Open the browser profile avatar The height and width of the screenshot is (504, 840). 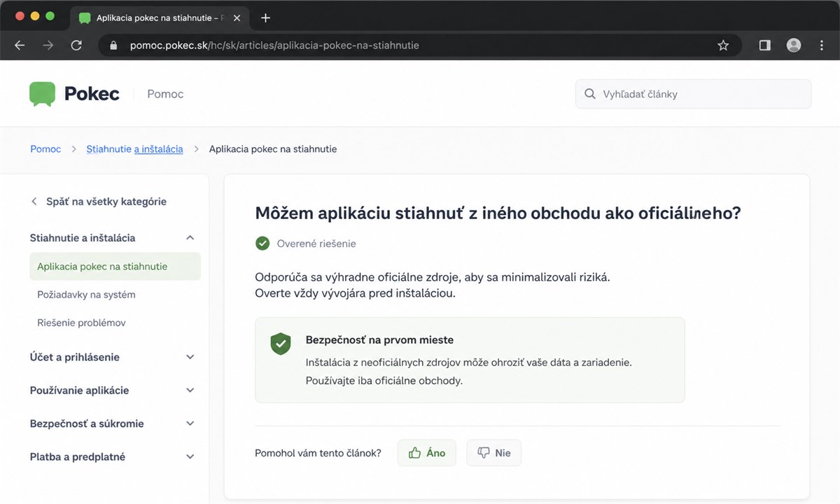[793, 45]
